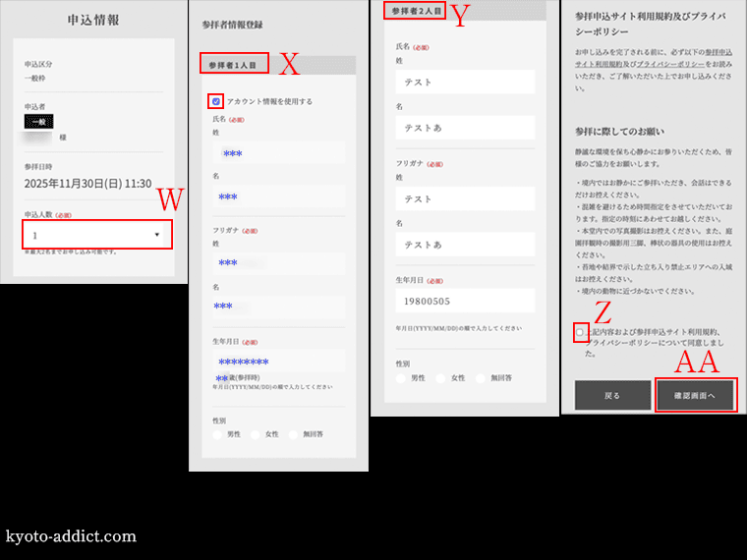Image resolution: width=747 pixels, height=560 pixels.
Task: Click participant 1 氏名 名 input field
Action: click(278, 196)
